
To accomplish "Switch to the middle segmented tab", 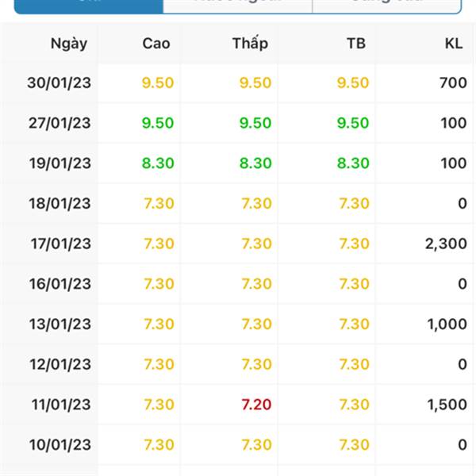I will coord(238,6).
